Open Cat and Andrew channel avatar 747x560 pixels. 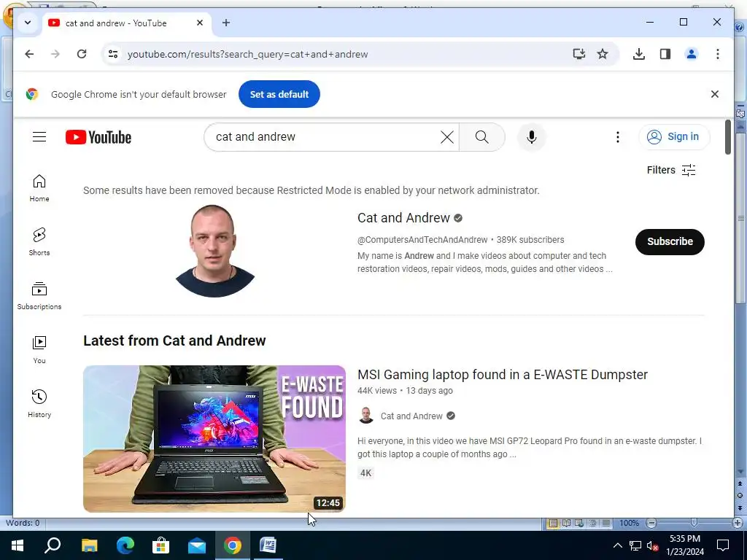point(214,251)
